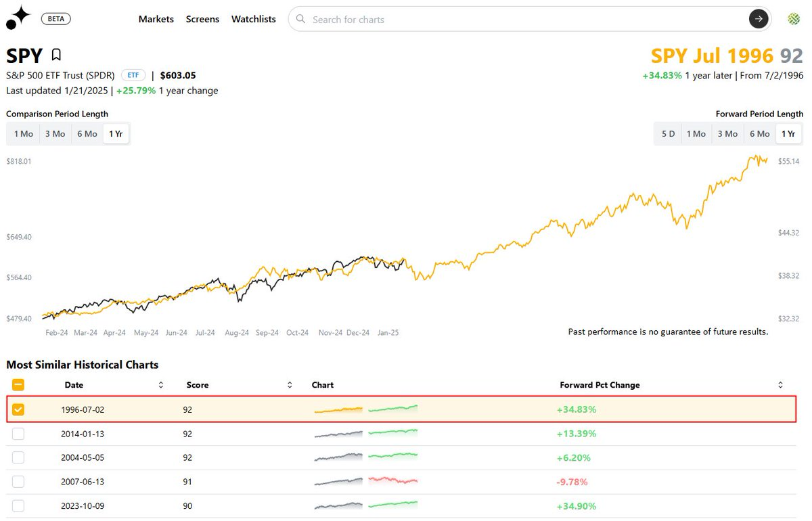Click the ETF badge next to SPDR

(x=133, y=75)
